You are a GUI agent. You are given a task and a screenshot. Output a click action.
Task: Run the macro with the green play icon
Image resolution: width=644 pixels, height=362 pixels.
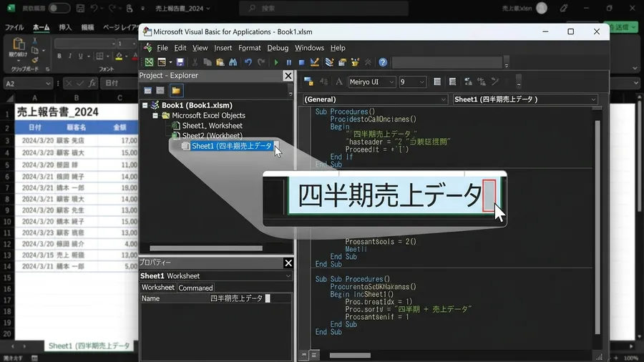coord(276,62)
